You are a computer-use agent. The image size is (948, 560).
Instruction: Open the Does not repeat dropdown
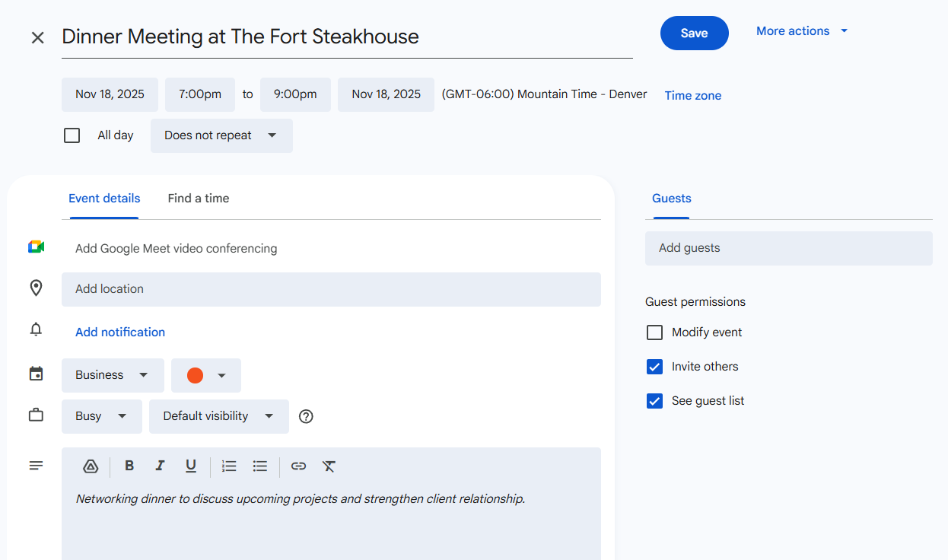click(221, 135)
